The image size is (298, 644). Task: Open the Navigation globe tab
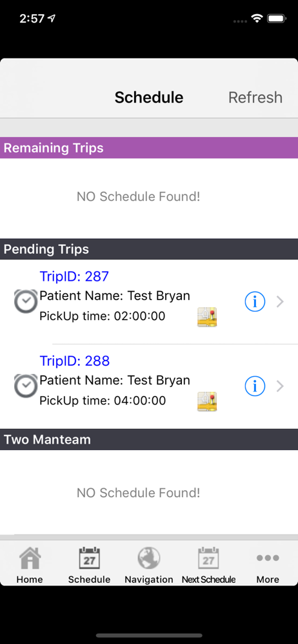click(148, 565)
